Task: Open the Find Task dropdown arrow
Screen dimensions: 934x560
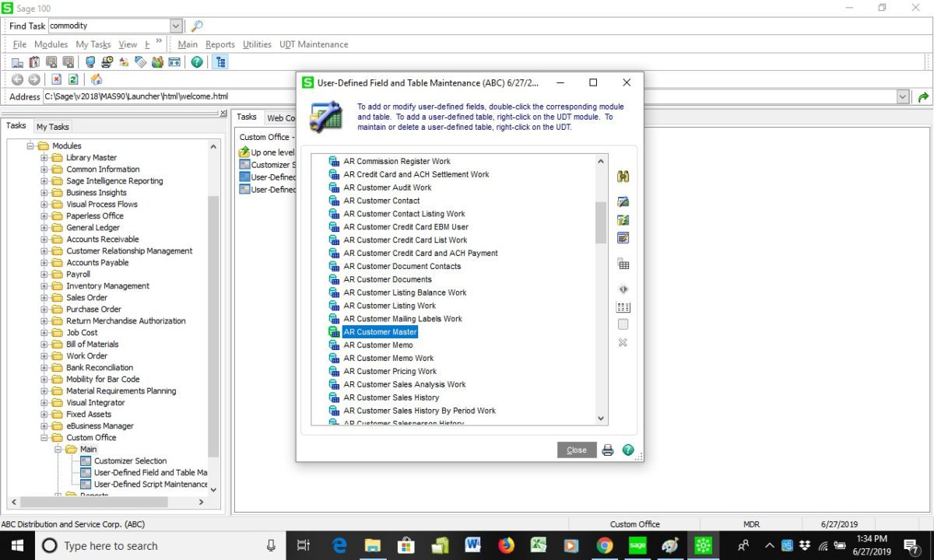Action: coord(176,26)
